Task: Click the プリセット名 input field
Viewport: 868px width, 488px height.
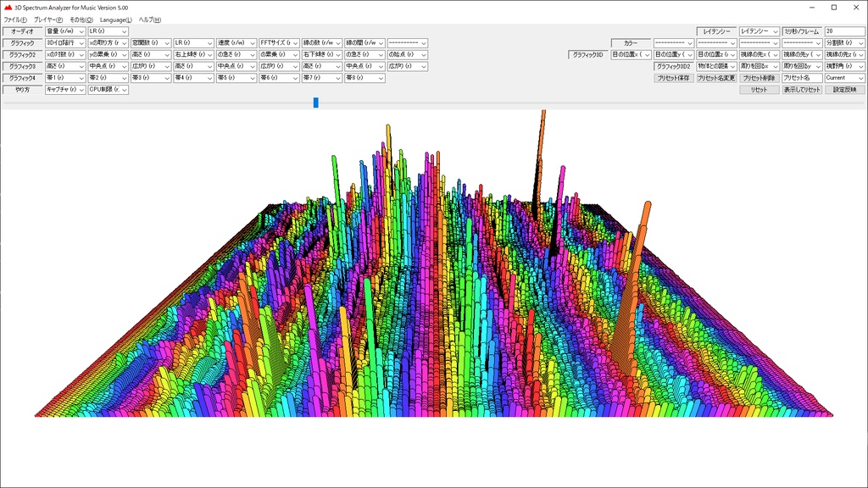Action: (802, 78)
